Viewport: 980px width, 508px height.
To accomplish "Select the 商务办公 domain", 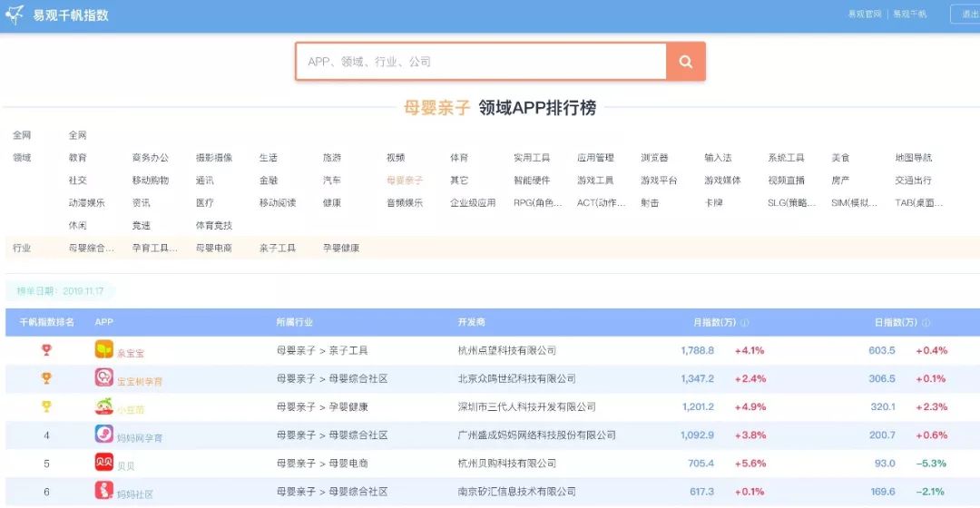I will coord(150,158).
